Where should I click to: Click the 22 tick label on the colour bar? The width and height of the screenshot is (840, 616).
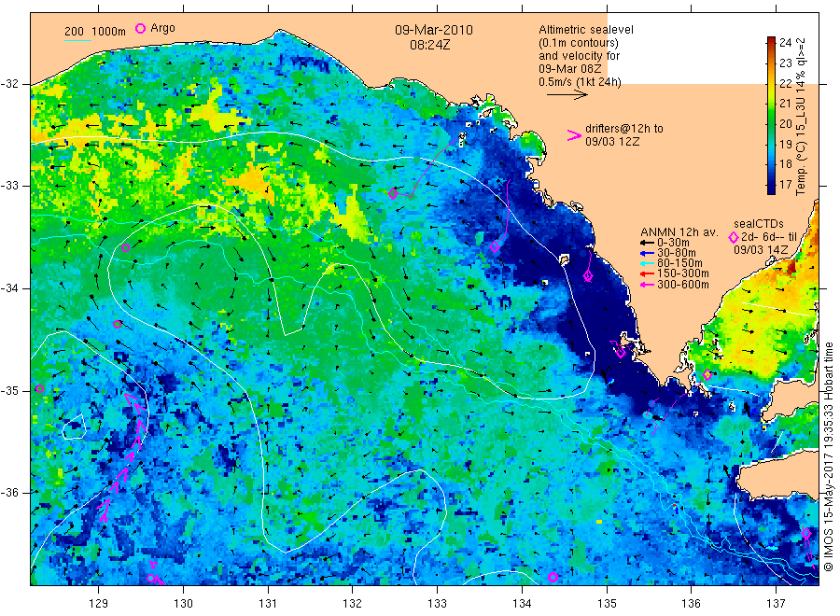pyautogui.click(x=785, y=83)
